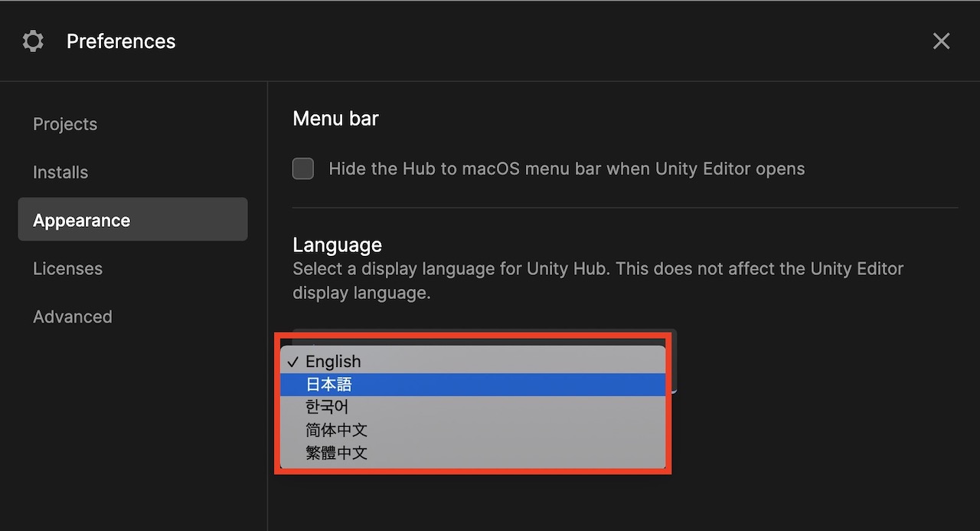Enable hiding Hub when Unity Editor opens
Viewport: 980px width, 531px height.
302,168
